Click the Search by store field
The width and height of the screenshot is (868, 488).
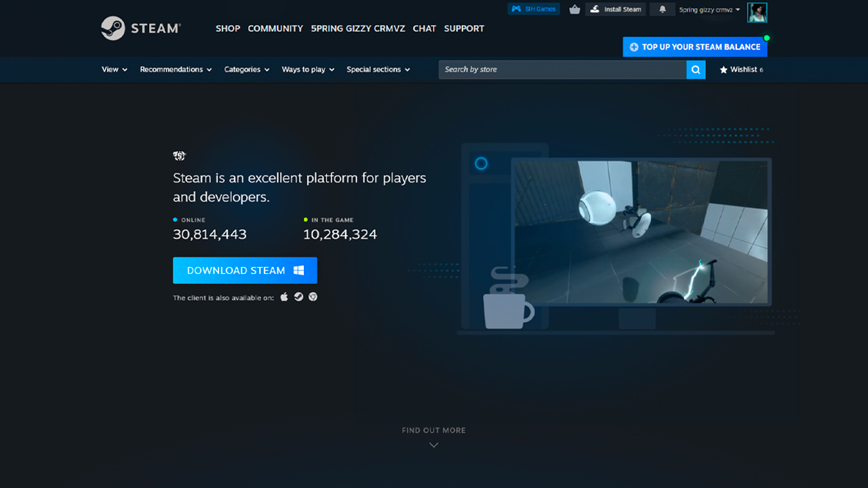click(x=562, y=69)
